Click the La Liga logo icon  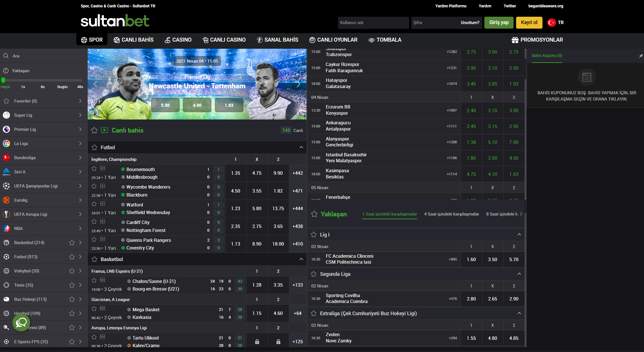coord(6,143)
